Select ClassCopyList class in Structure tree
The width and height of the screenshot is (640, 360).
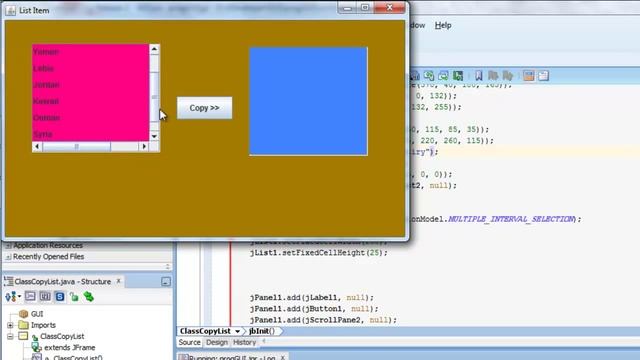(62, 336)
